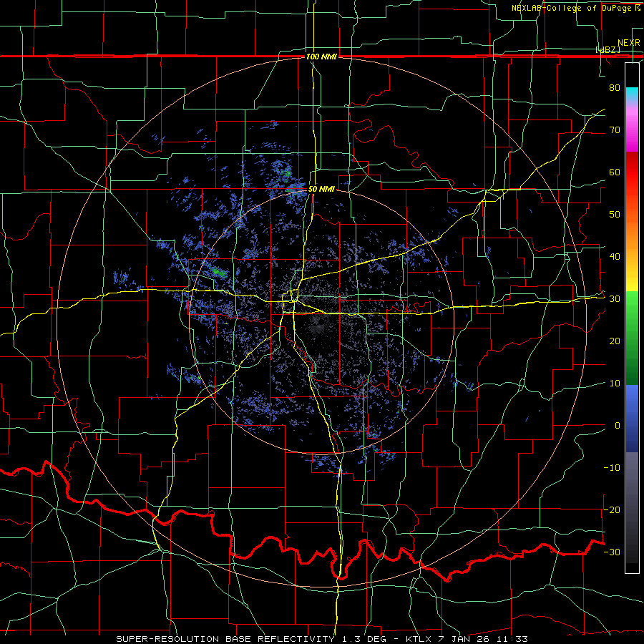Click the -10 value on the dBZ scale
This screenshot has height=644, width=644.
612,468
